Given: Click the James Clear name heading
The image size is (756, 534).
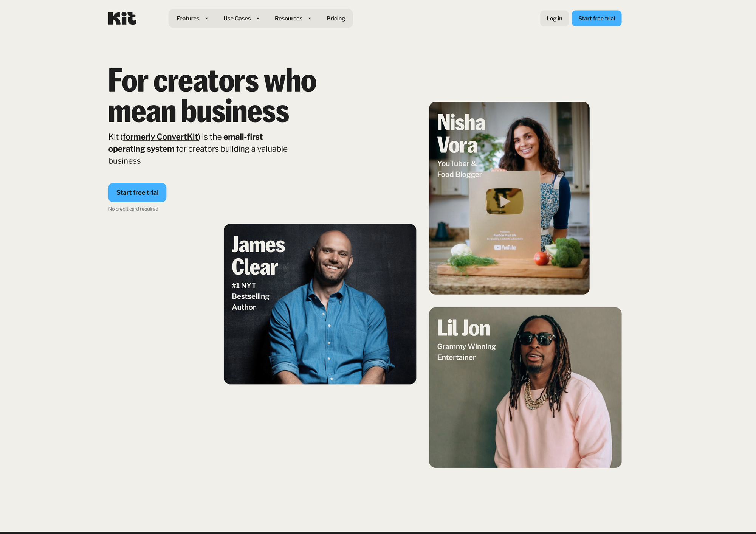Looking at the screenshot, I should pyautogui.click(x=258, y=256).
